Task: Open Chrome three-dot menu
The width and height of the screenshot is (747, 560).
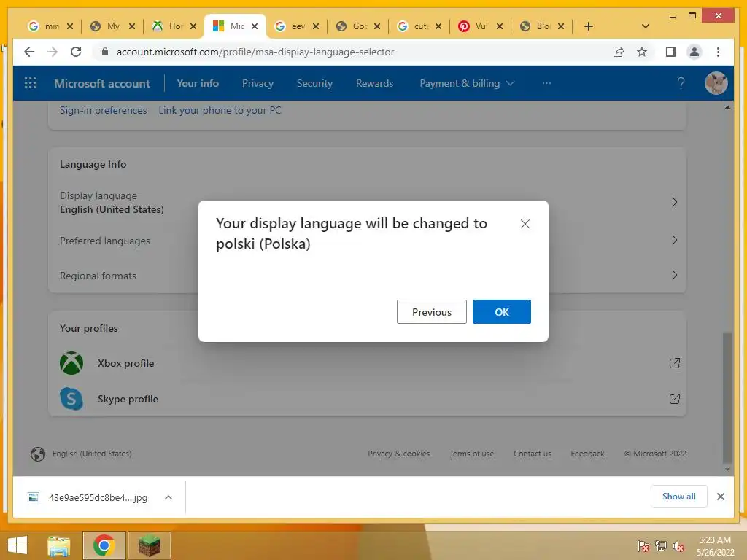Action: [x=718, y=52]
